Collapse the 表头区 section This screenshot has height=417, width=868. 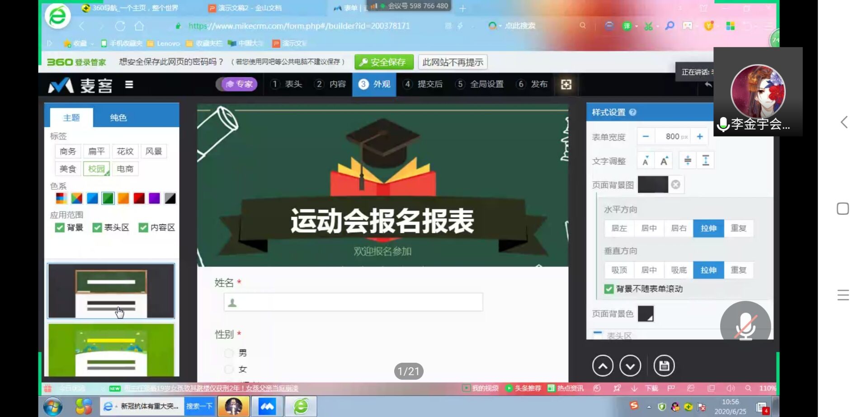pos(598,335)
